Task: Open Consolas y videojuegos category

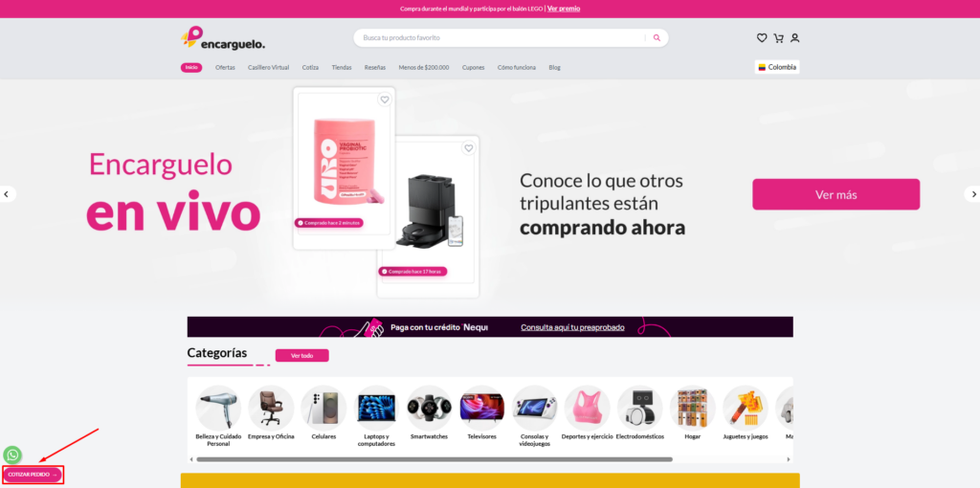Action: coord(534,417)
